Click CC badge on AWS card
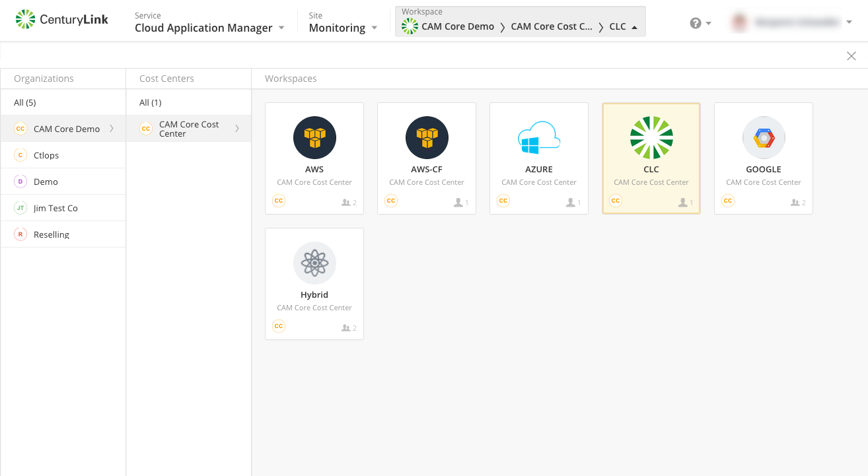Viewport: 868px width, 476px height. click(279, 201)
